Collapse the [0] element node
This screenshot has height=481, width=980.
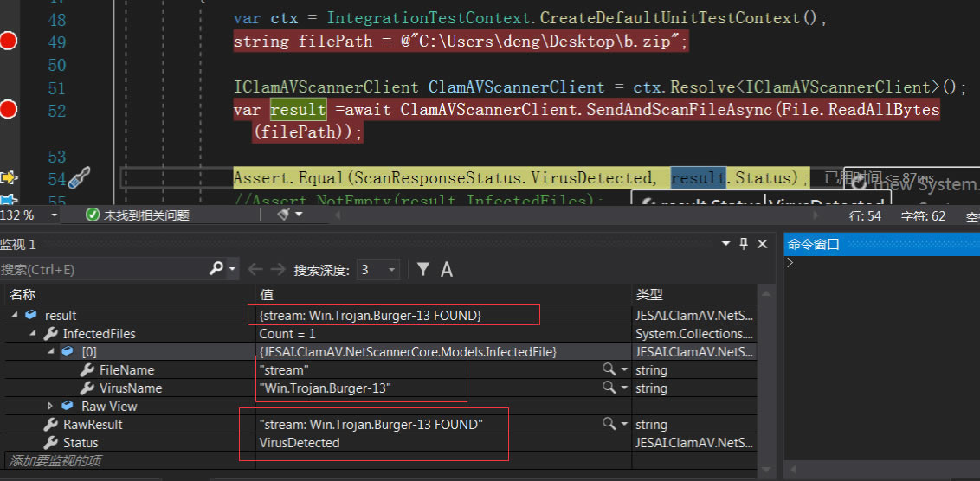(x=51, y=352)
